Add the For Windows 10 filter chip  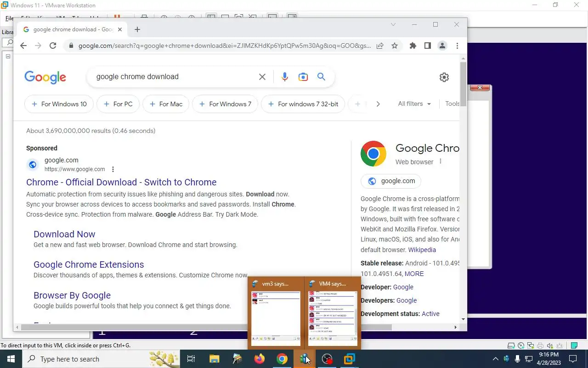coord(59,104)
